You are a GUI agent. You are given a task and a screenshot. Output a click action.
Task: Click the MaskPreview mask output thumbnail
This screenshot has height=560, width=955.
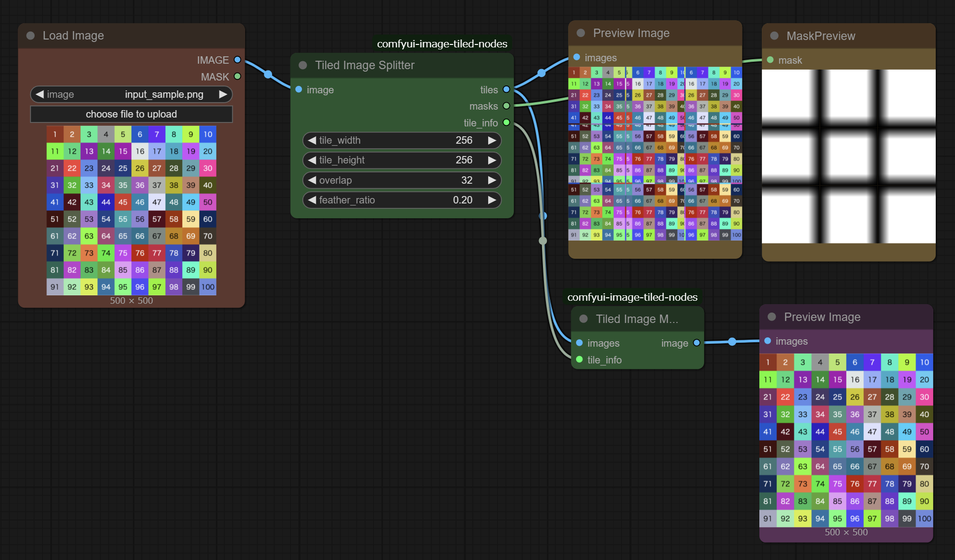coord(848,157)
